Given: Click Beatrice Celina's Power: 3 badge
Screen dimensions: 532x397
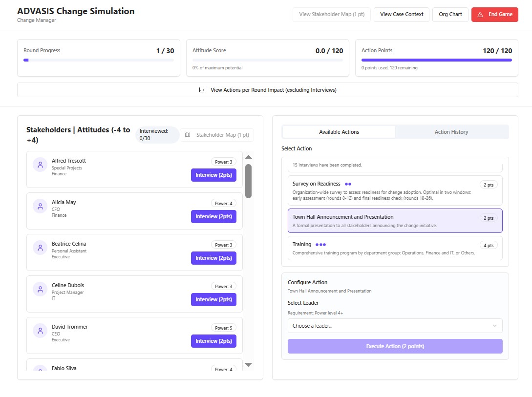Looking at the screenshot, I should 224,245.
